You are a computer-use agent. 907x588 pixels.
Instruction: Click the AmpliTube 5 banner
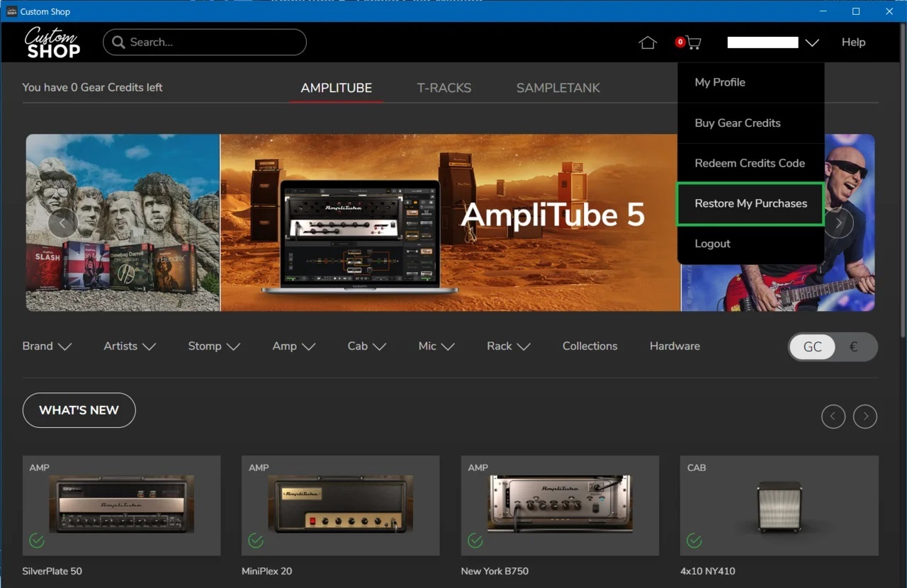(451, 222)
